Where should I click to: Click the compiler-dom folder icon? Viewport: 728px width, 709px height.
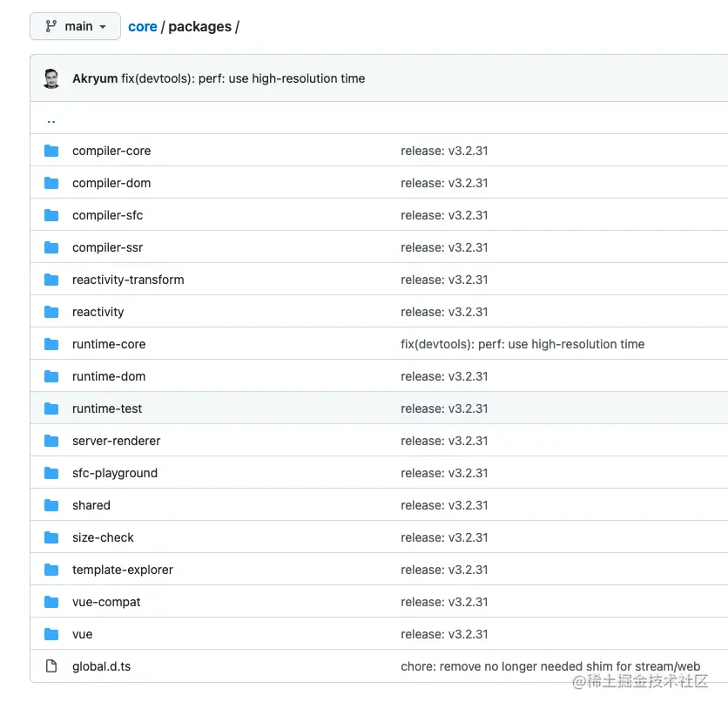(x=51, y=183)
